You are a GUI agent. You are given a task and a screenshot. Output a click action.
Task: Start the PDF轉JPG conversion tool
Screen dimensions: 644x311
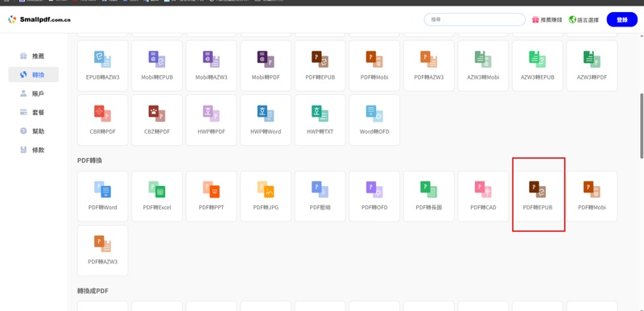[266, 197]
